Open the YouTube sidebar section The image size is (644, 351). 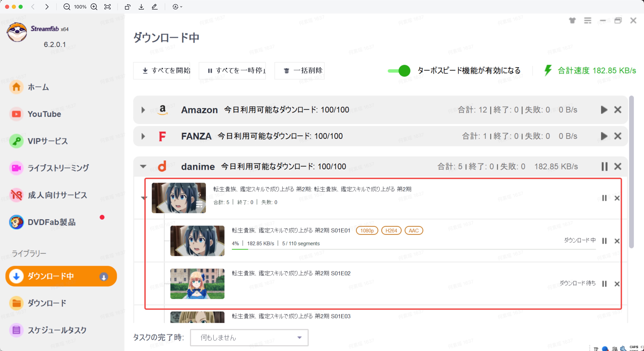tap(35, 114)
